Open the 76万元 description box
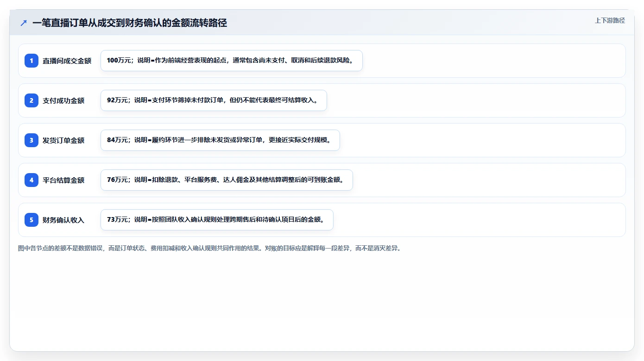644x361 pixels. coord(227,180)
